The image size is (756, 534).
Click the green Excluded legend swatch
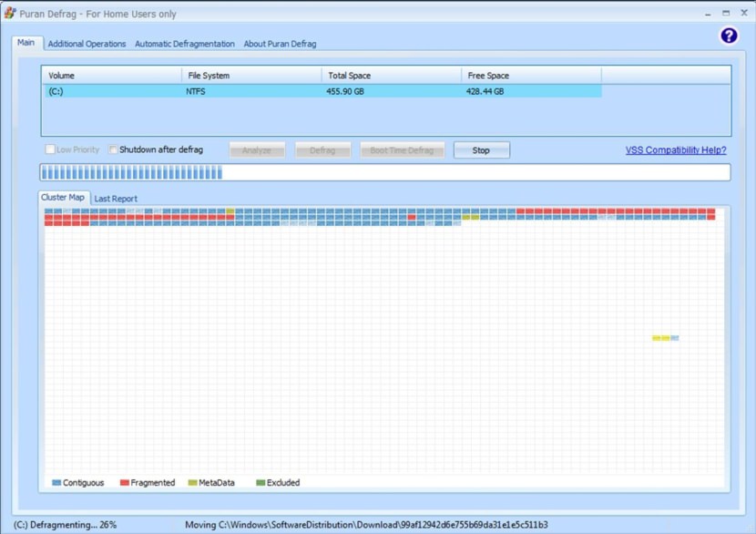pos(261,483)
